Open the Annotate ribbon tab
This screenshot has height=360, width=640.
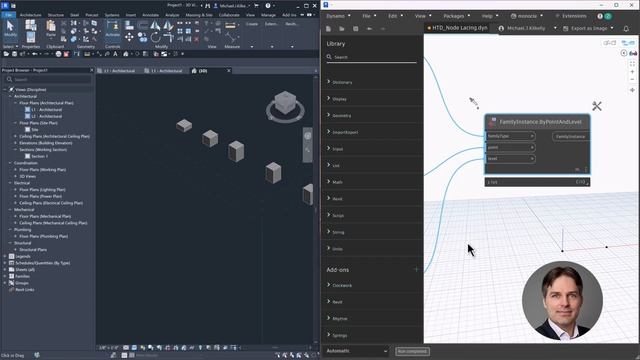click(151, 15)
